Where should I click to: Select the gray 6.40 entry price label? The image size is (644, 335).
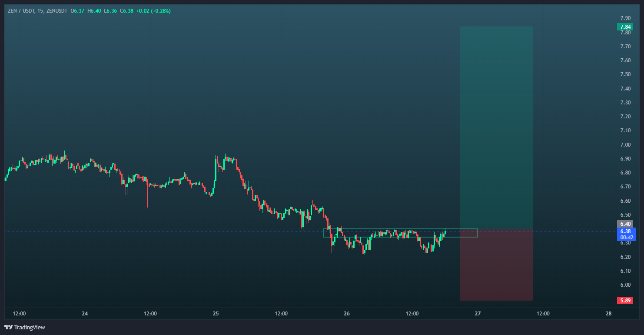625,224
